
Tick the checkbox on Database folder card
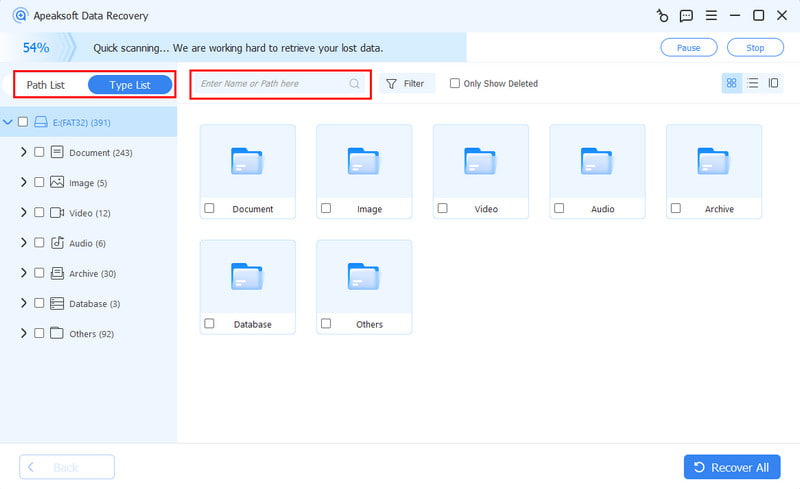[x=209, y=323]
